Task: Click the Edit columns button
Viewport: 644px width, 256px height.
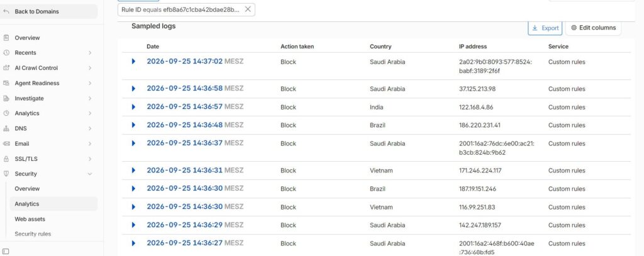Action: 594,28
